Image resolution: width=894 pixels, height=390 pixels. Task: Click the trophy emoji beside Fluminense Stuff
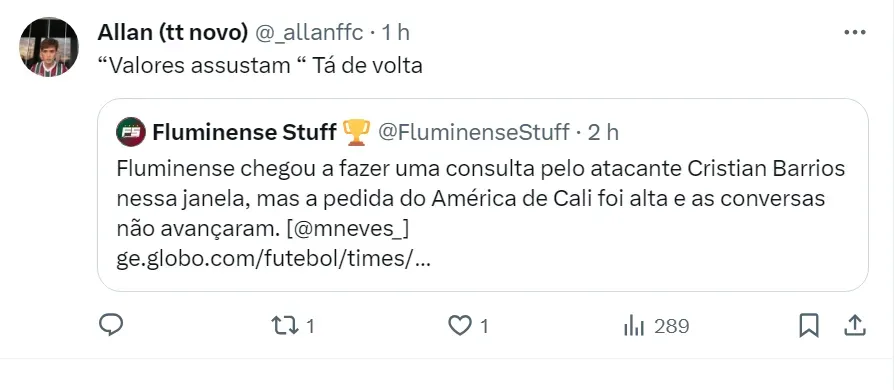(x=357, y=132)
